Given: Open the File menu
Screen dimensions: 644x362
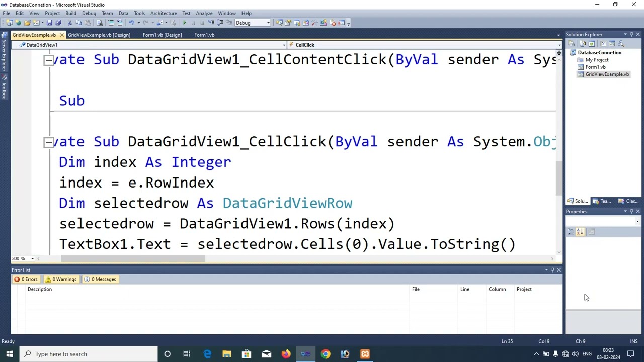Looking at the screenshot, I should [x=7, y=13].
